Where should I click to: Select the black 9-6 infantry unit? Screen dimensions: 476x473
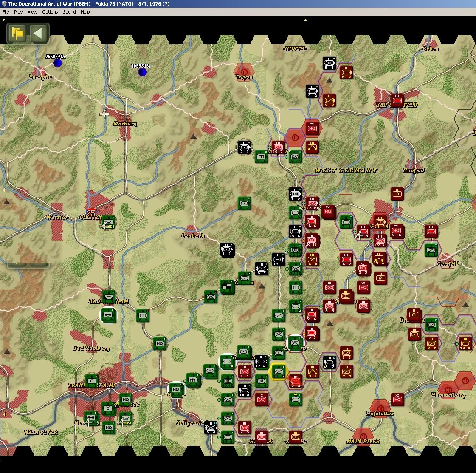tap(295, 194)
